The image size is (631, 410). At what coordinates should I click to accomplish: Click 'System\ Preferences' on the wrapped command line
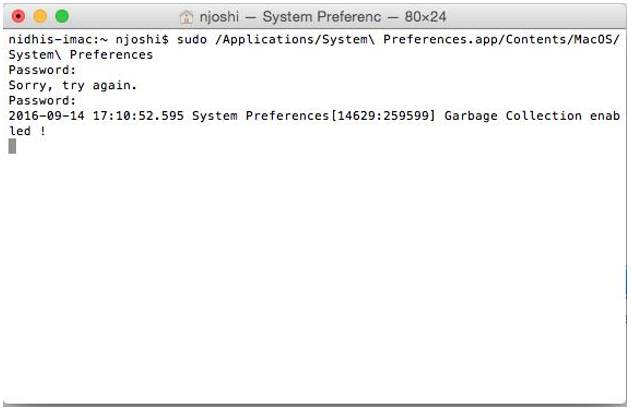[80, 55]
